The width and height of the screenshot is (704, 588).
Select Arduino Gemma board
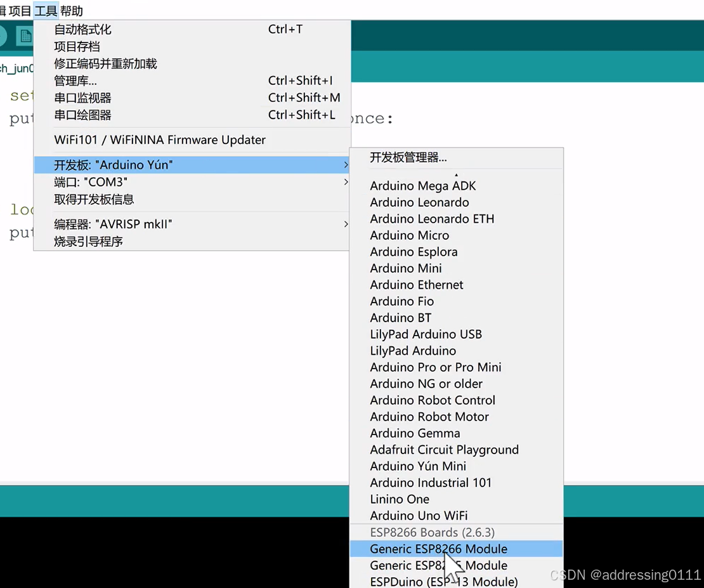tap(456, 433)
